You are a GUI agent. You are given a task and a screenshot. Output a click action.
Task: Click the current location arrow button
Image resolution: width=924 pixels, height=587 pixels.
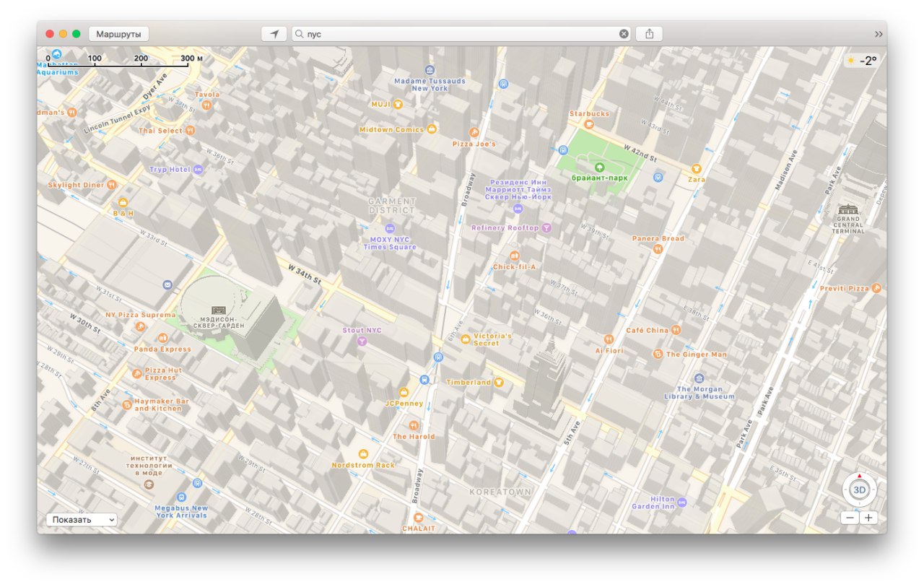click(274, 34)
